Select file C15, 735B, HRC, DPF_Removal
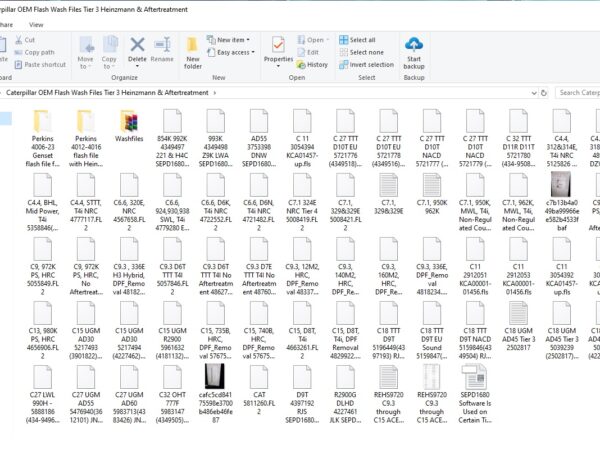Viewport: 600px width, 450px height. (x=215, y=330)
